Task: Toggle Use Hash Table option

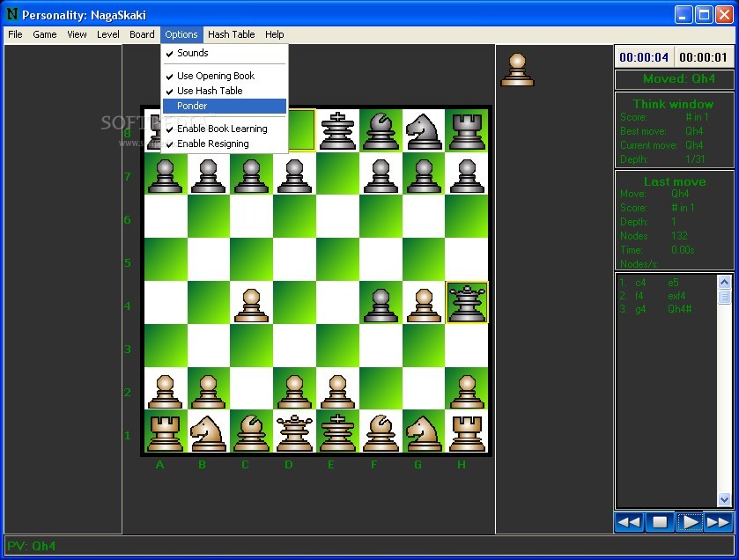Action: (x=225, y=91)
